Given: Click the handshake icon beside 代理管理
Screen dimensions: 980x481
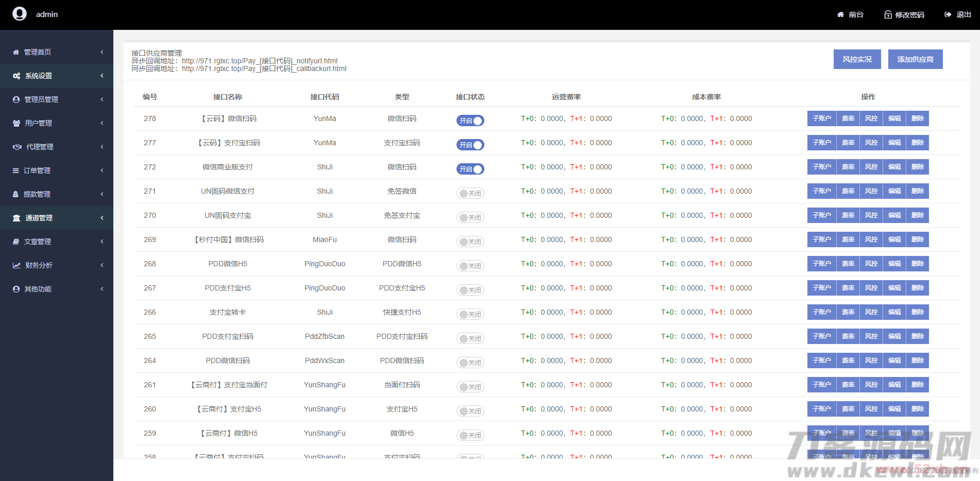Looking at the screenshot, I should point(17,147).
